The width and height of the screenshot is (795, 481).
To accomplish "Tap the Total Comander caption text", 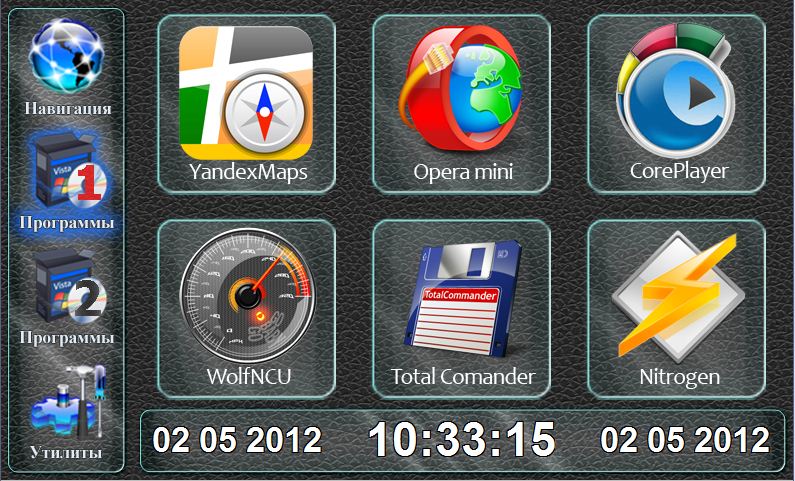I will click(463, 377).
